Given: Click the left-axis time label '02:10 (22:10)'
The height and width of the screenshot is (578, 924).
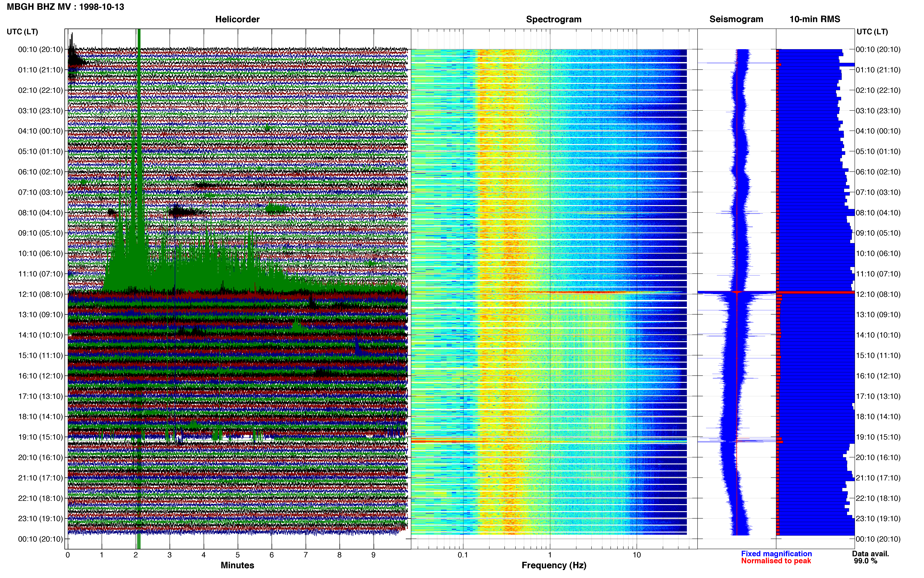Looking at the screenshot, I should coord(41,90).
